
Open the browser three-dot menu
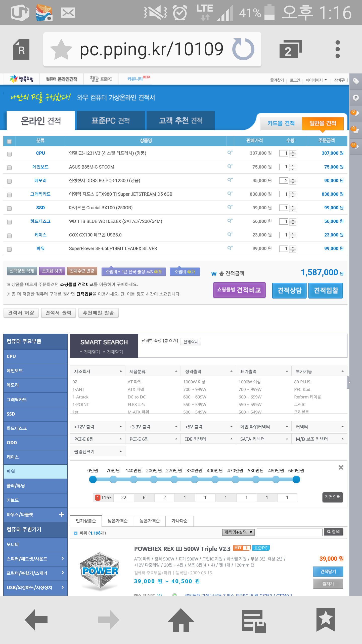click(337, 49)
